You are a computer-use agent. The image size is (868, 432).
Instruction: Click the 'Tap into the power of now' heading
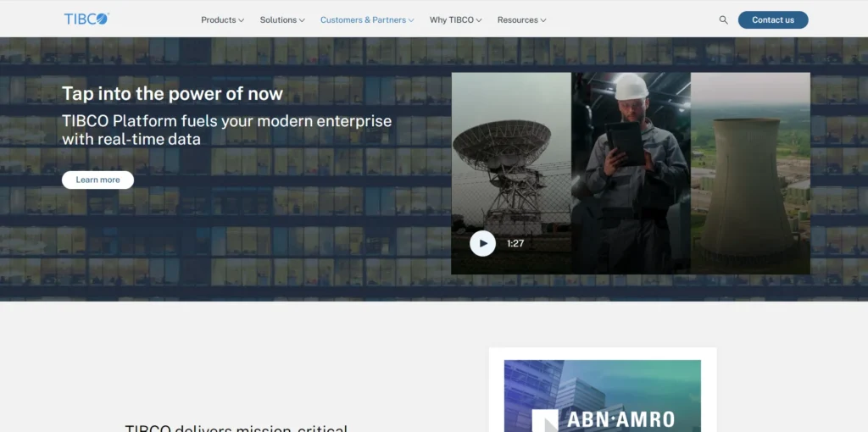[x=172, y=93]
